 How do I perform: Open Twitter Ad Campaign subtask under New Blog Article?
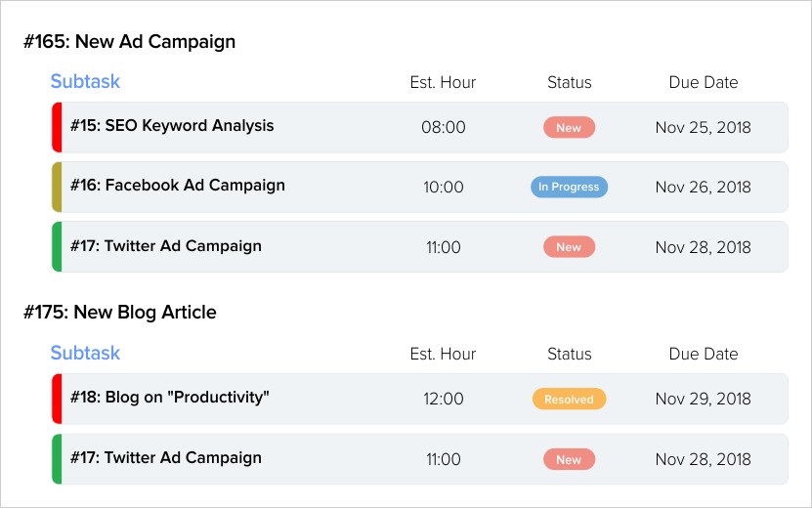(166, 458)
